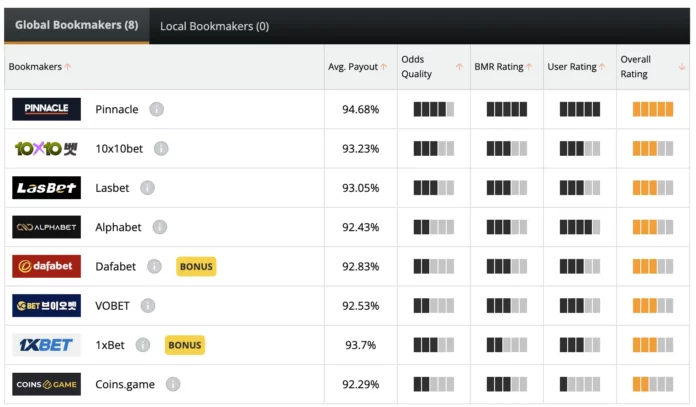Sort by Overall Rating down arrow
Screen dimensions: 696x407
click(682, 67)
